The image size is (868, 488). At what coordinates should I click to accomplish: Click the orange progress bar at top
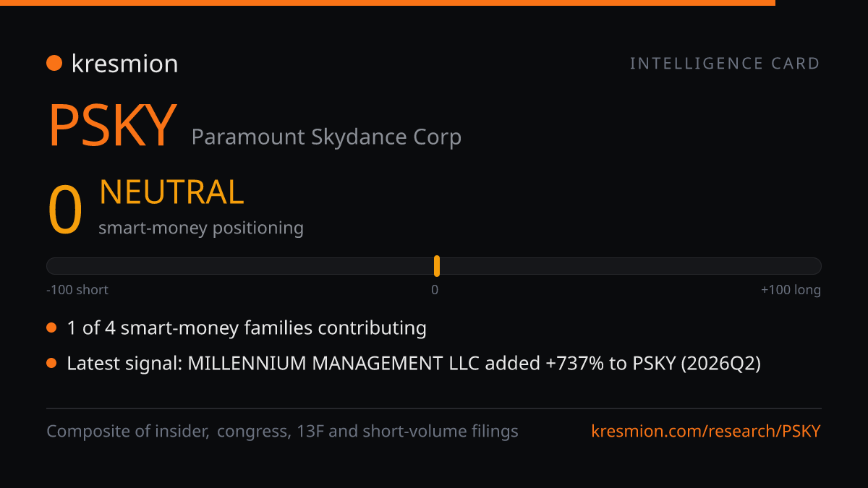388,3
